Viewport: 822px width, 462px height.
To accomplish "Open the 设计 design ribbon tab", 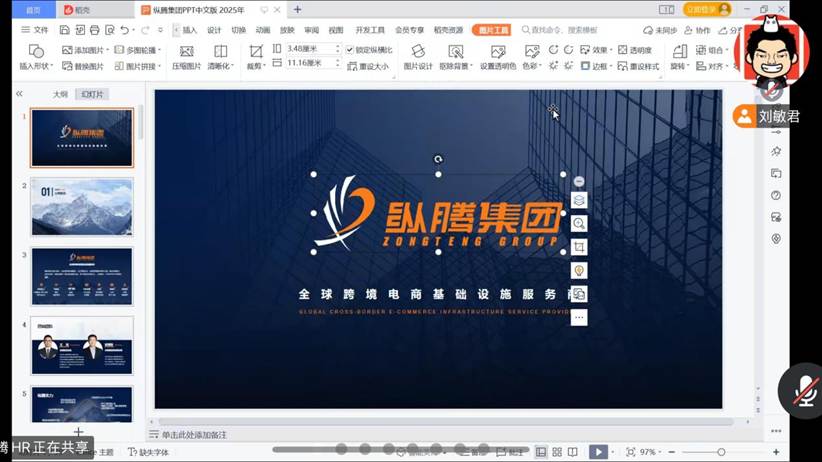I will (x=214, y=30).
